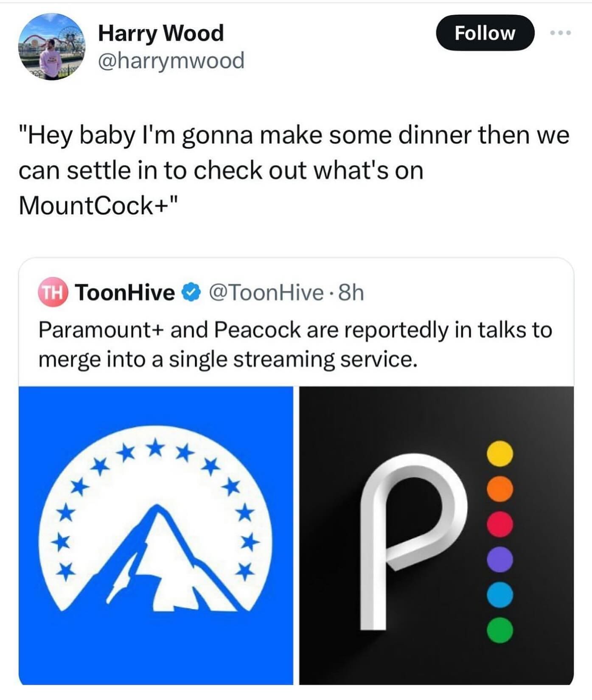Open Harry Wood's profile picture

click(51, 47)
